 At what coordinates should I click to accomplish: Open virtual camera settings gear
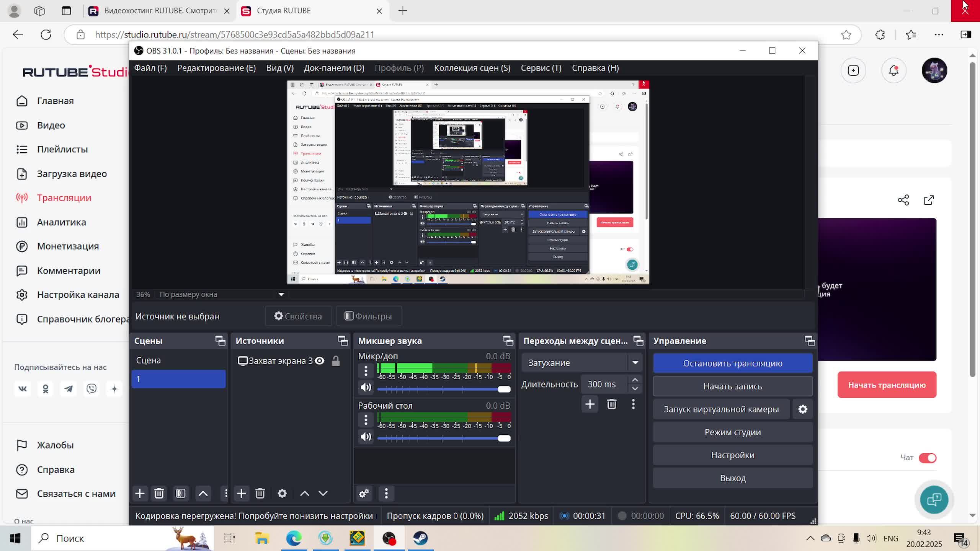803,409
